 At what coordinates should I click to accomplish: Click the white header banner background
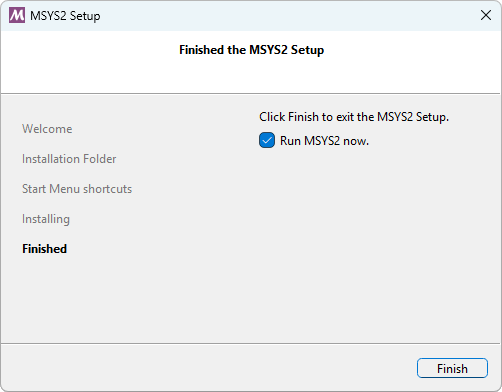251,75
